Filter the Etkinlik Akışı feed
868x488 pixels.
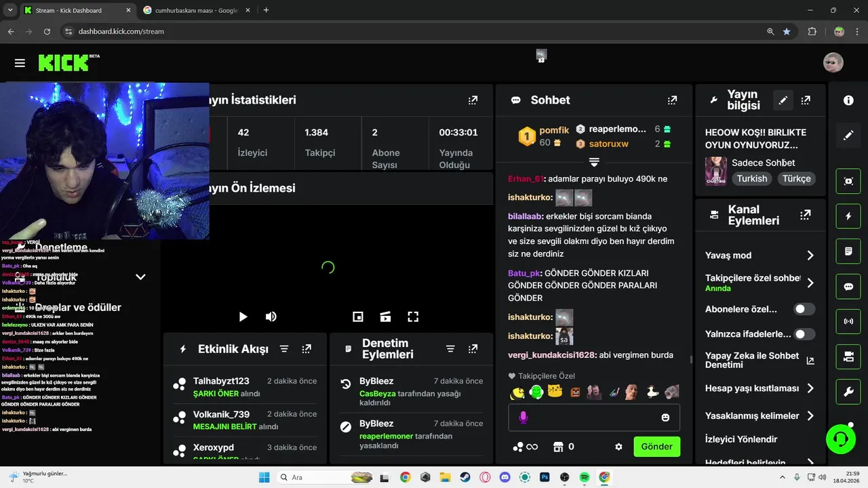[284, 349]
